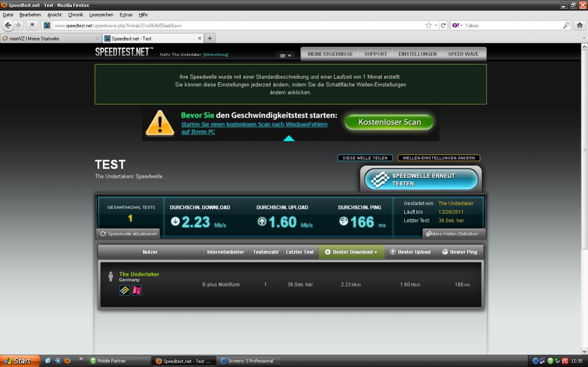588x367 pixels.
Task: Sort table by Nutzer column
Action: coord(150,252)
